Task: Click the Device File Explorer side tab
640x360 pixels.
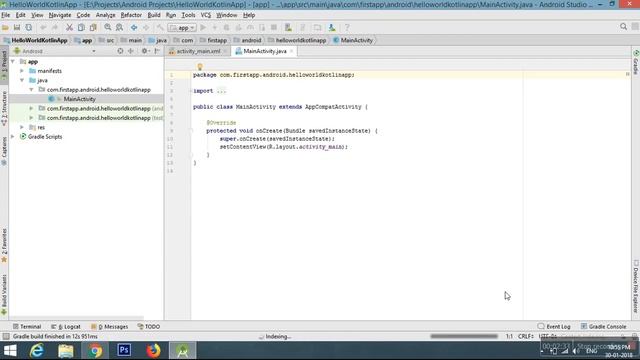Action: [636, 287]
